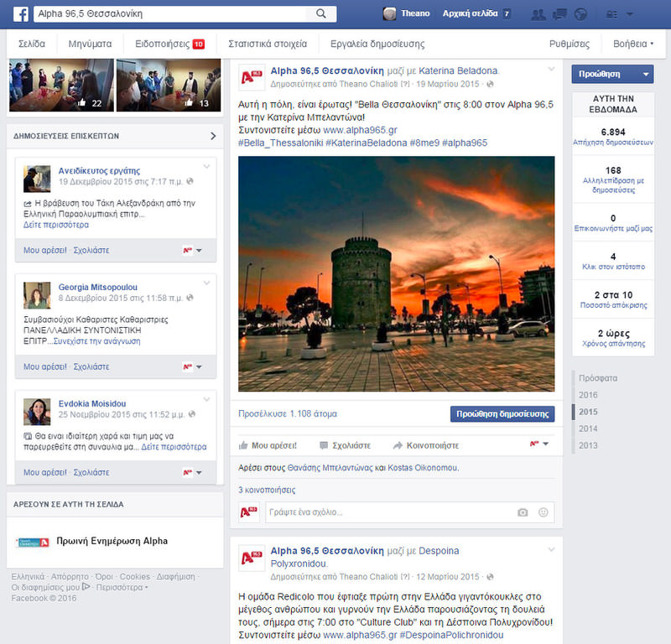Open Στατιστικά στοιχεία tab
The width and height of the screenshot is (671, 644).
(268, 44)
